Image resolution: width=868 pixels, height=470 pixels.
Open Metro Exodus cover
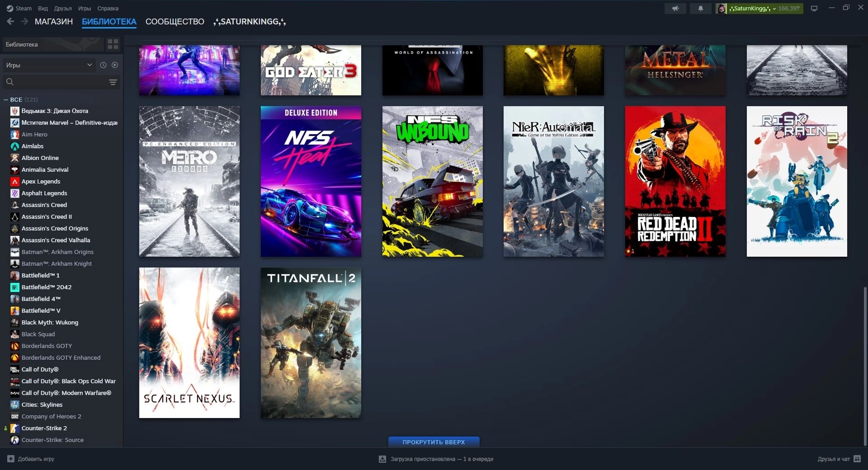tap(189, 181)
